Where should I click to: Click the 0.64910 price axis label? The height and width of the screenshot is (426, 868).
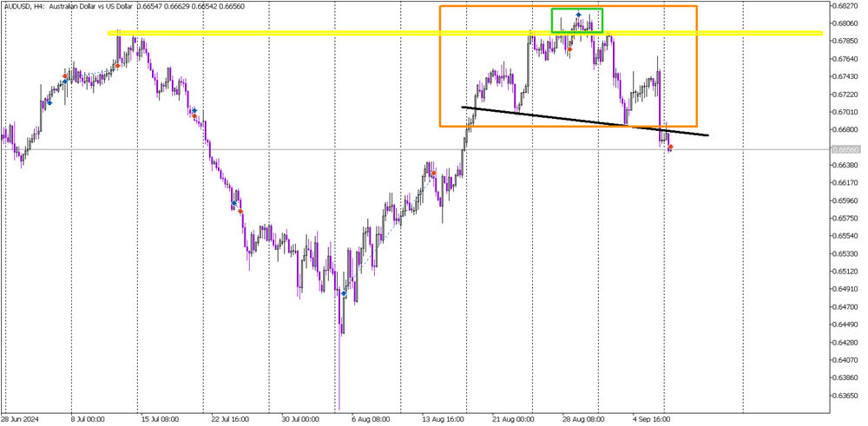(846, 289)
